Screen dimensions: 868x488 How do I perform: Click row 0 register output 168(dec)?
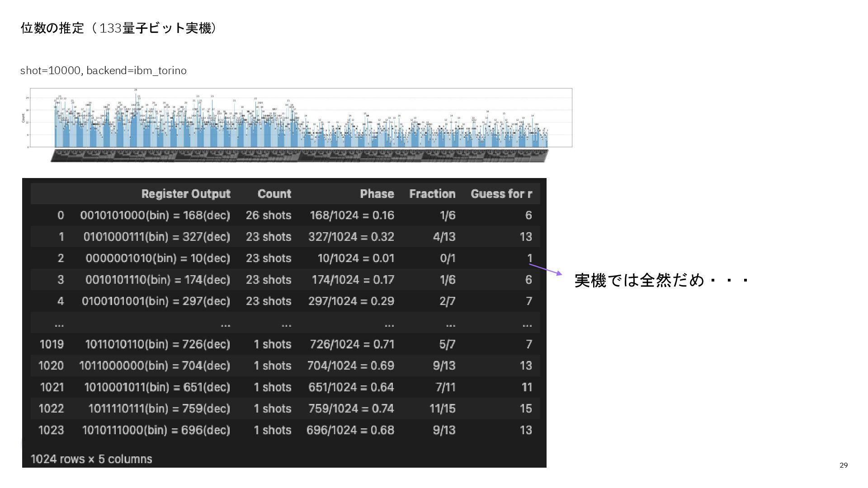pyautogui.click(x=155, y=215)
